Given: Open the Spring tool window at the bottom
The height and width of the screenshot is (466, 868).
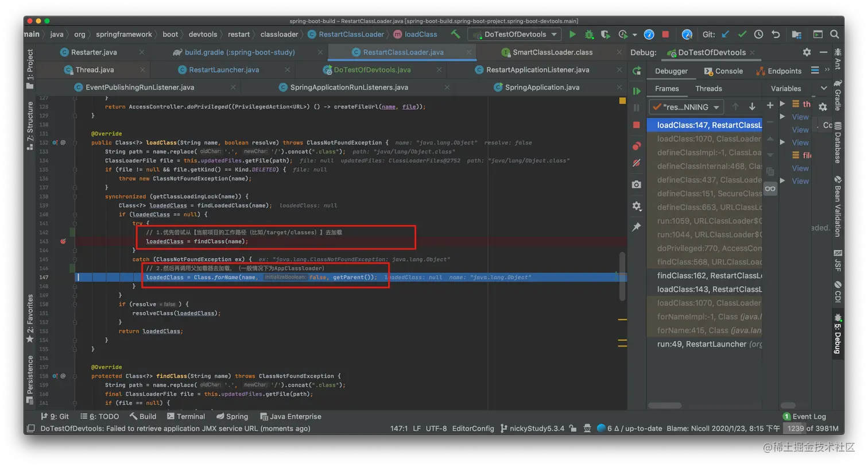Looking at the screenshot, I should point(232,416).
